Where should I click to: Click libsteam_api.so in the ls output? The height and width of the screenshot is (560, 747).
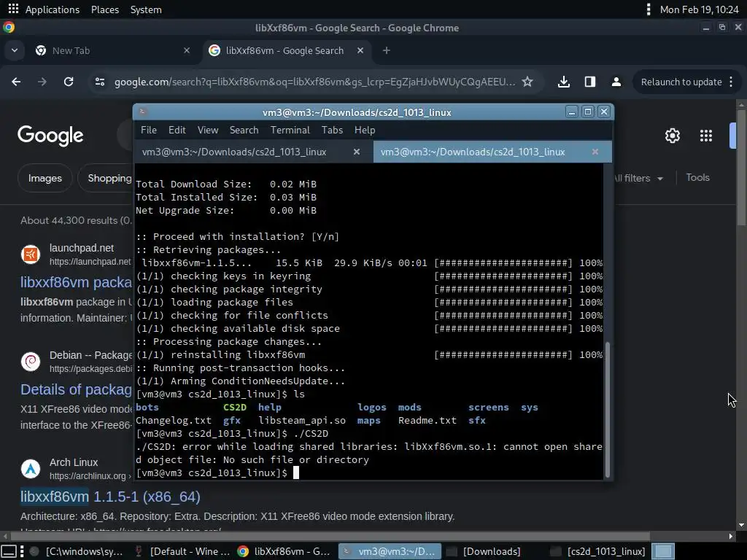[x=302, y=421]
